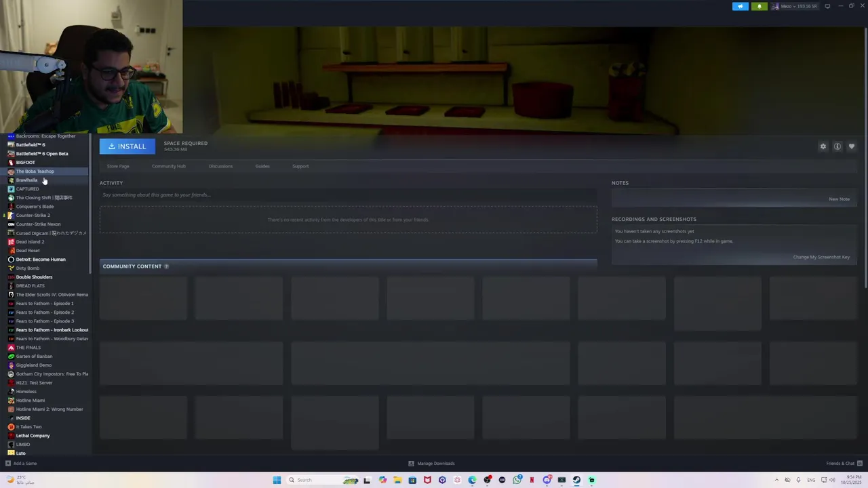Select Cursed Digicam in library
The width and height of the screenshot is (868, 488).
[45, 233]
